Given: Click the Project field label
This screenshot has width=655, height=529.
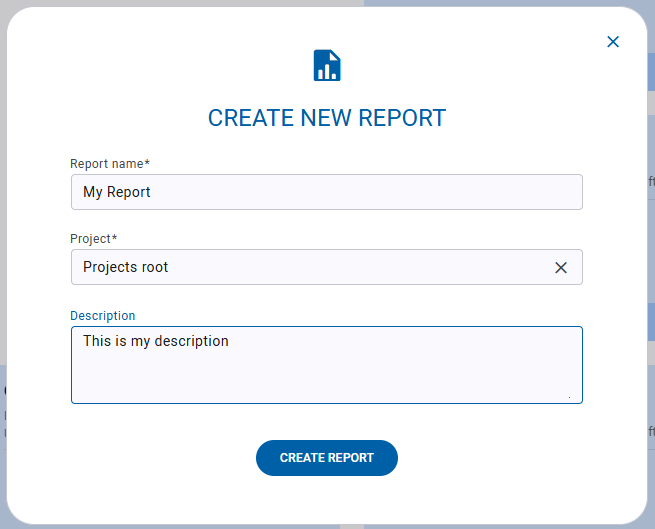Looking at the screenshot, I should coord(91,238).
